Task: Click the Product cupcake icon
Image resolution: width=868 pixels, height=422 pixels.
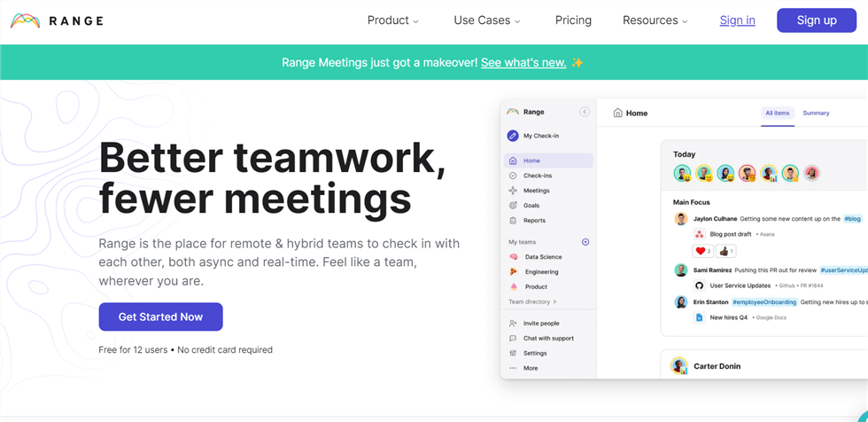Action: pyautogui.click(x=513, y=287)
